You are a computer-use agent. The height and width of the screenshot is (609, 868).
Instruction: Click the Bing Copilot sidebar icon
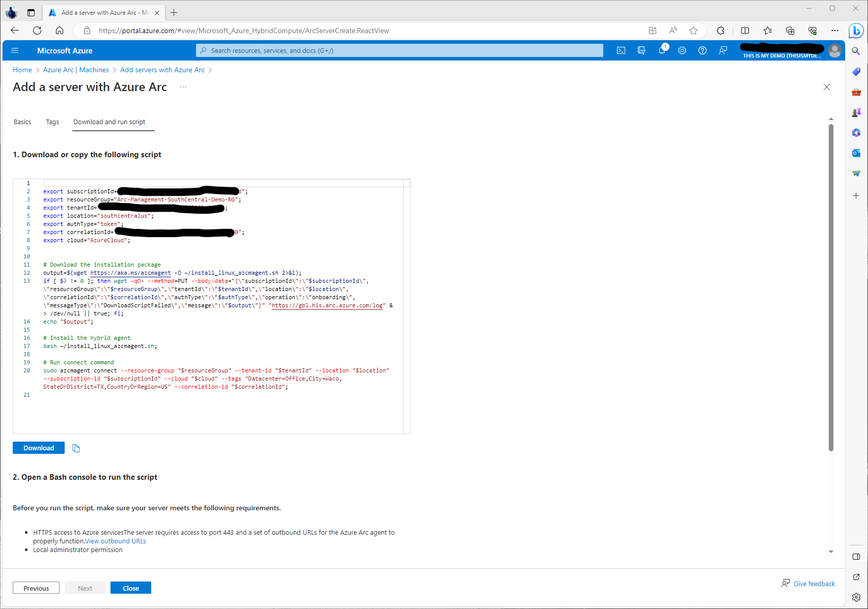tap(856, 31)
